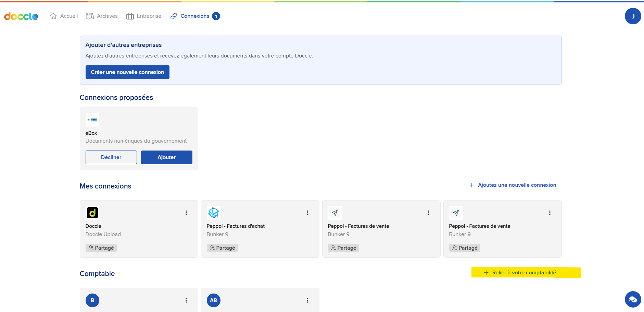
Task: Click the AB accountant avatar
Action: (x=214, y=300)
